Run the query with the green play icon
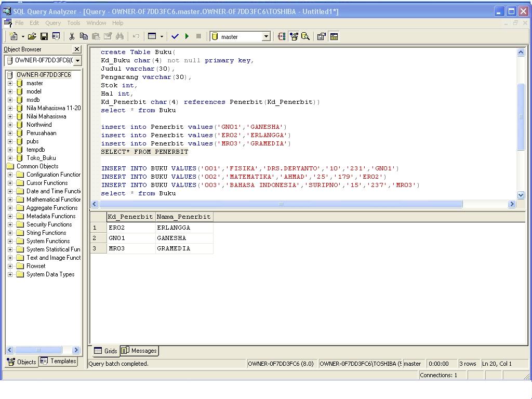The height and width of the screenshot is (399, 532). (187, 36)
